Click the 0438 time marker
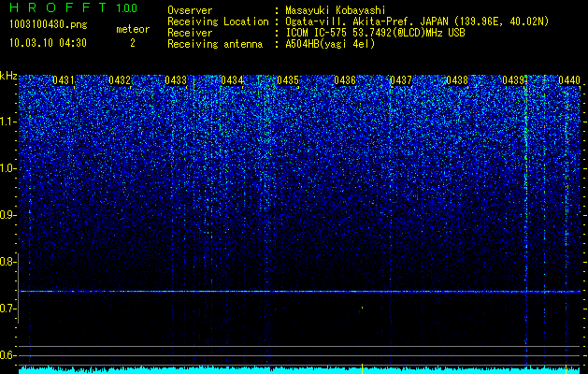The width and height of the screenshot is (588, 374). (x=457, y=80)
